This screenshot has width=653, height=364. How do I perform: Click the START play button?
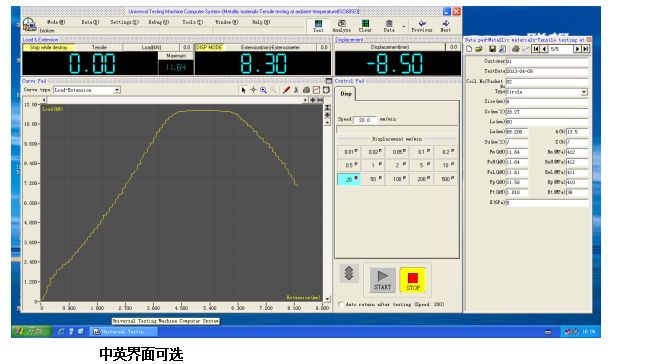pos(382,279)
